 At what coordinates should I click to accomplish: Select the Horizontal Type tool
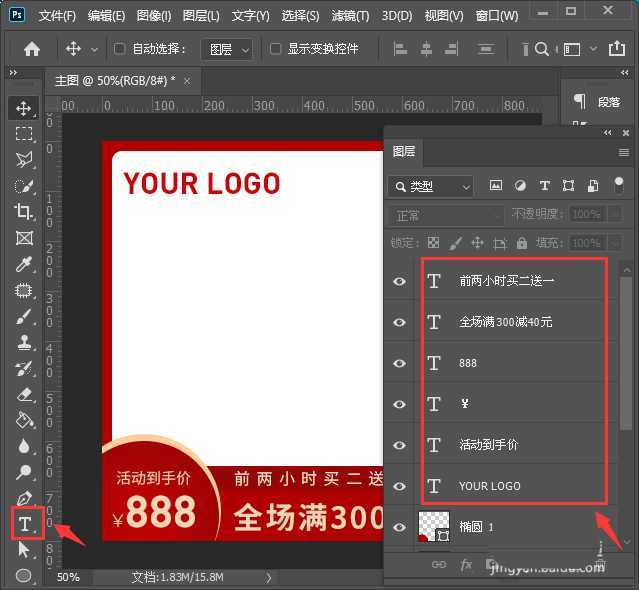tap(25, 523)
